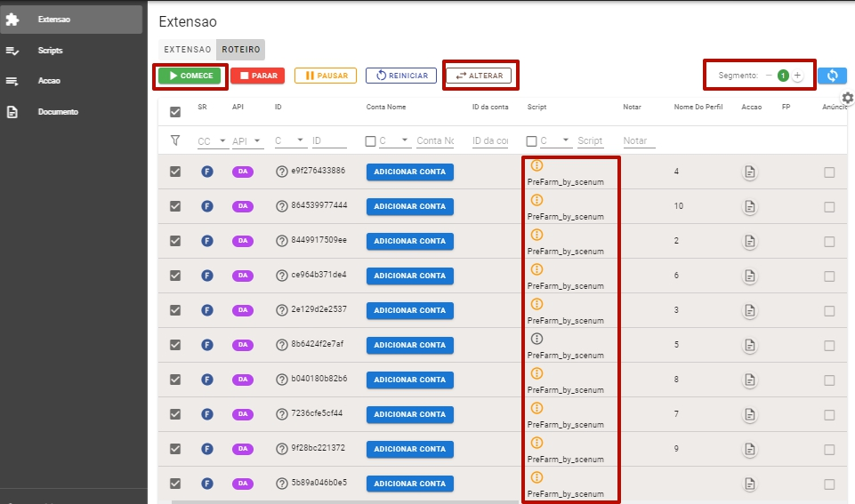
Task: Uncheck the row ce964b371de4 checkbox
Action: tap(175, 276)
